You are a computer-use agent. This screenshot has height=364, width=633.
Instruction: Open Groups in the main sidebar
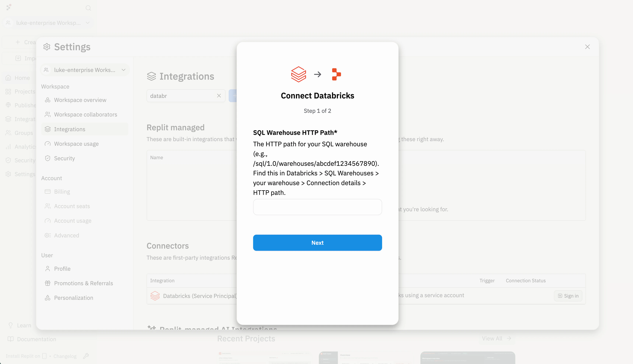(x=20, y=133)
